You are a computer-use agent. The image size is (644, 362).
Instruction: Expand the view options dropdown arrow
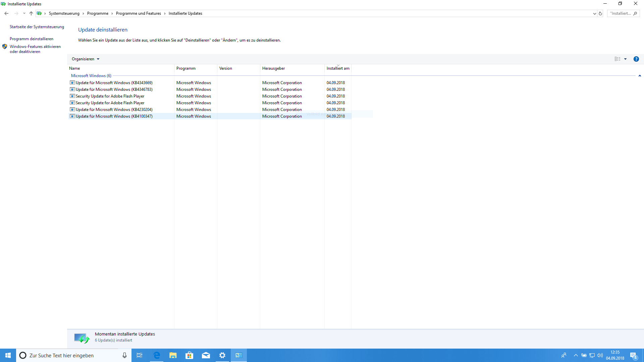(625, 59)
